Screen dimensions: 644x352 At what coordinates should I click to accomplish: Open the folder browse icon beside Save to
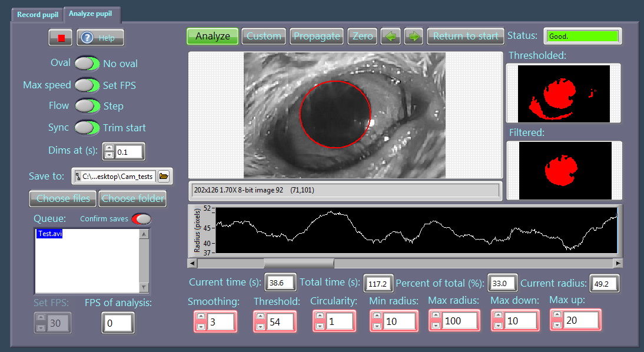point(164,176)
